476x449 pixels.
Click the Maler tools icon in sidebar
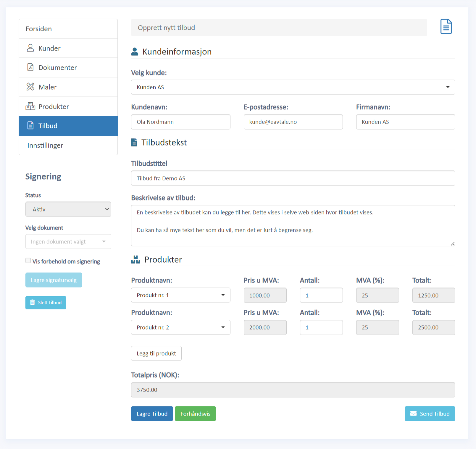(30, 87)
